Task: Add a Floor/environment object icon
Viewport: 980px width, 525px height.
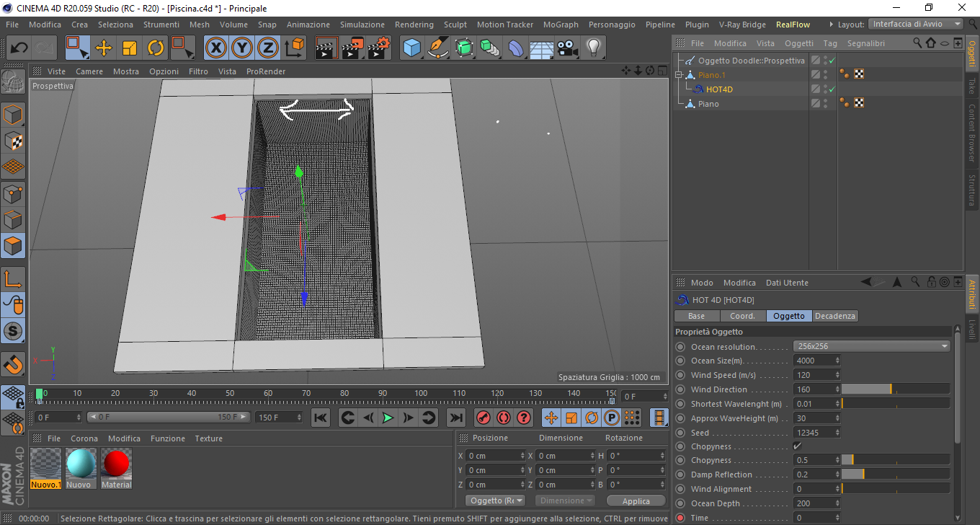Action: coord(542,48)
